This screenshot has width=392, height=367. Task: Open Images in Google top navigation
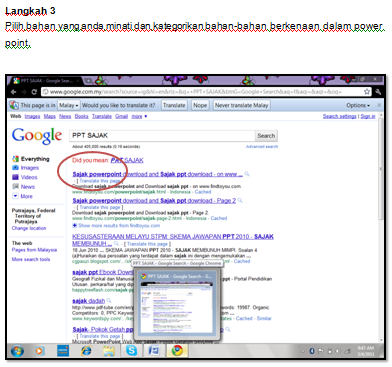32,116
